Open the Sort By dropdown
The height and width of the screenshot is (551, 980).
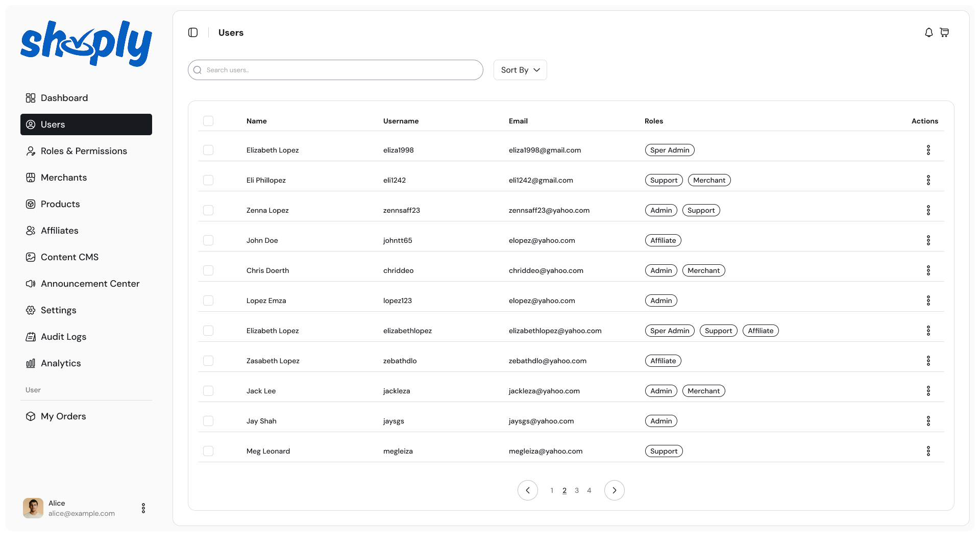pos(520,70)
